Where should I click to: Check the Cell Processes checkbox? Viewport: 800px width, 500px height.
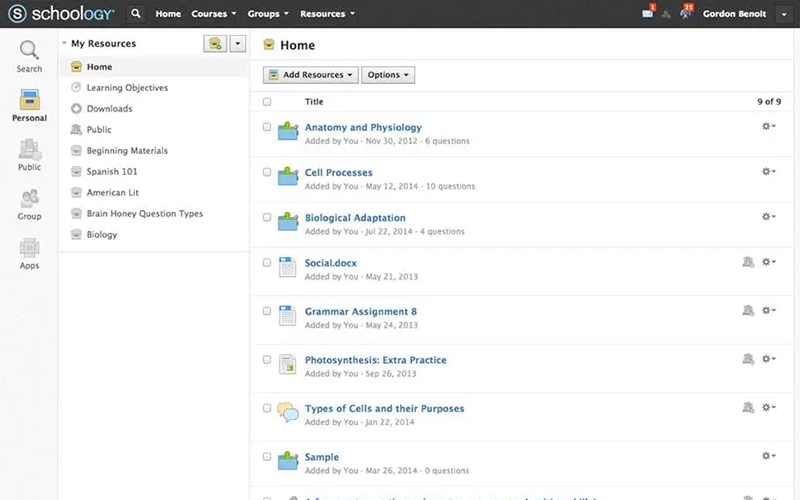tap(267, 172)
